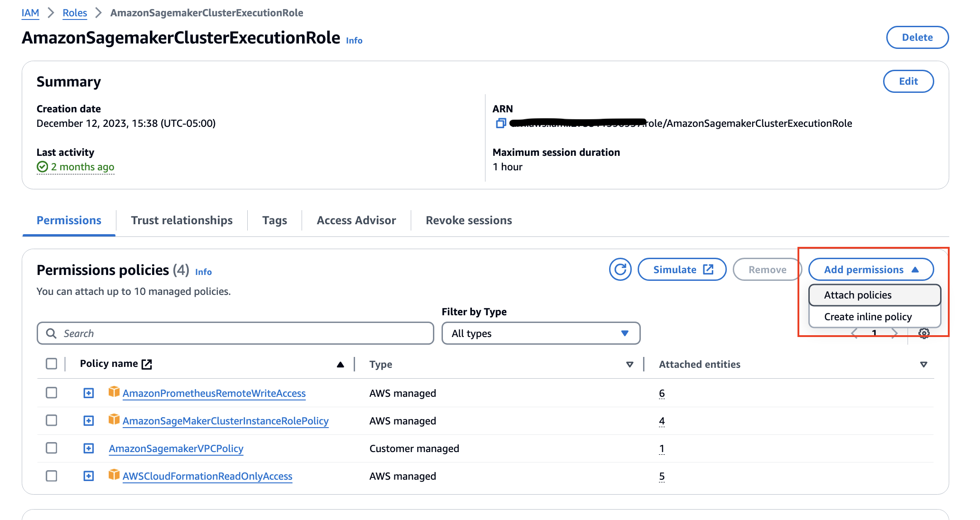
Task: Expand the AmazonPrometheusRemoteWriteAccess policy row
Action: point(89,393)
